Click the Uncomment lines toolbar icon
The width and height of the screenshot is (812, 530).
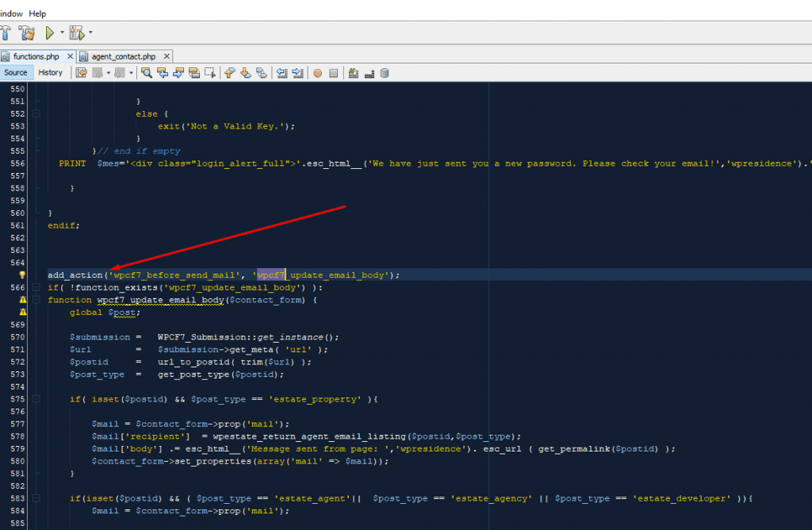point(370,73)
